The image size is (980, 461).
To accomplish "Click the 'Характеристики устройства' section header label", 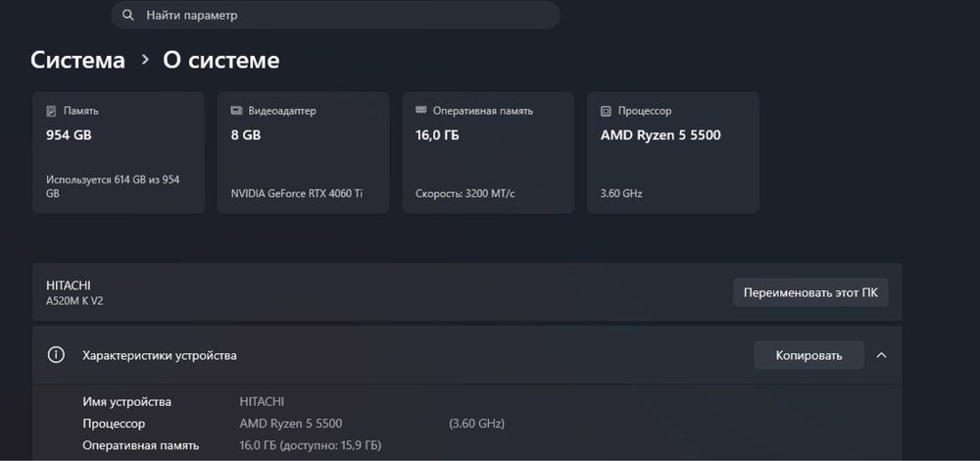I will click(x=159, y=355).
